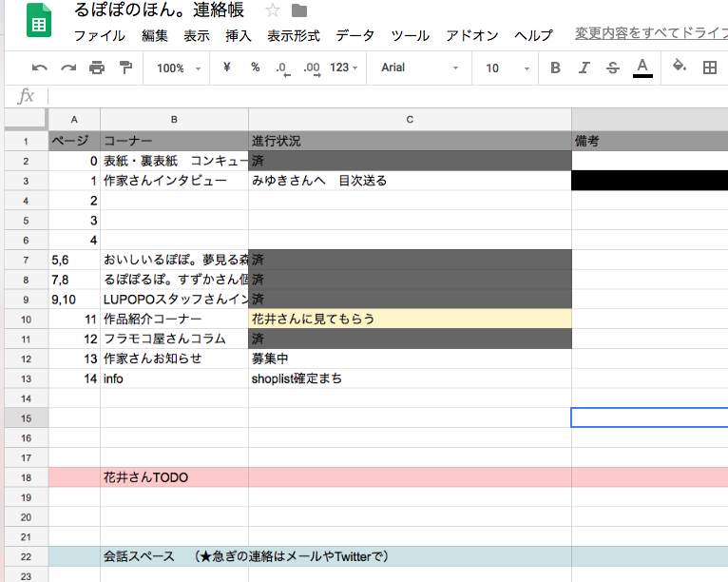Select cell 花井さんに見てもらう

click(x=410, y=319)
